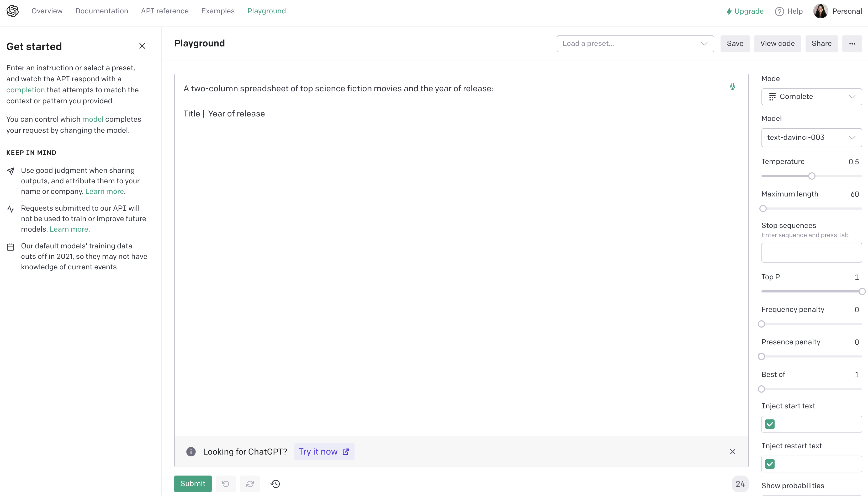
Task: Drag the Temperature slider to adjust
Action: pyautogui.click(x=812, y=176)
